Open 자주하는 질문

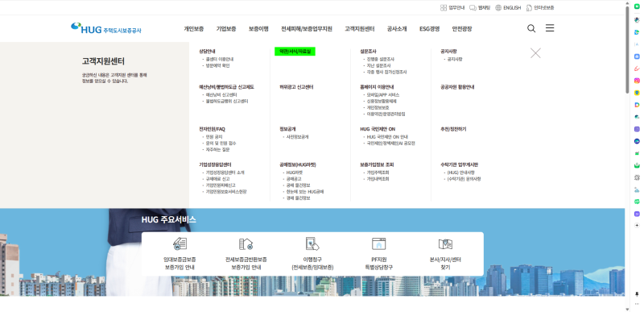tap(217, 150)
